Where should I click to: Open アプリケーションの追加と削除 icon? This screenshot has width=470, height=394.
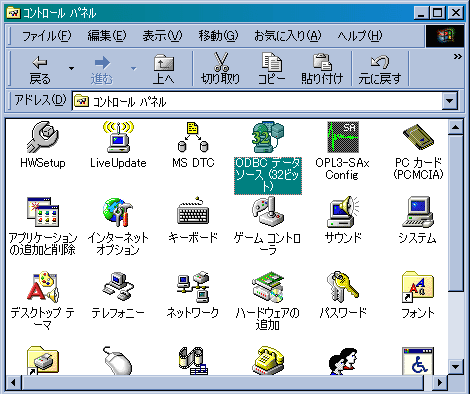pyautogui.click(x=43, y=212)
